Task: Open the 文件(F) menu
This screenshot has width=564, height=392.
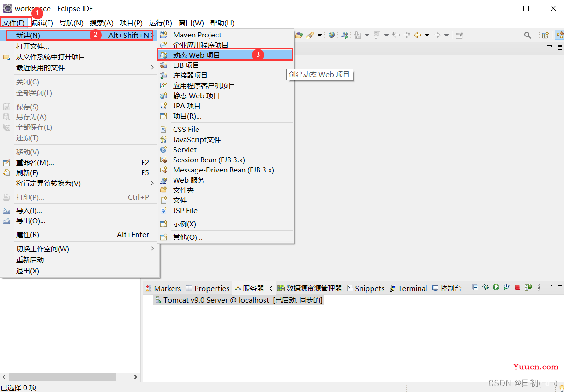Action: click(x=13, y=23)
